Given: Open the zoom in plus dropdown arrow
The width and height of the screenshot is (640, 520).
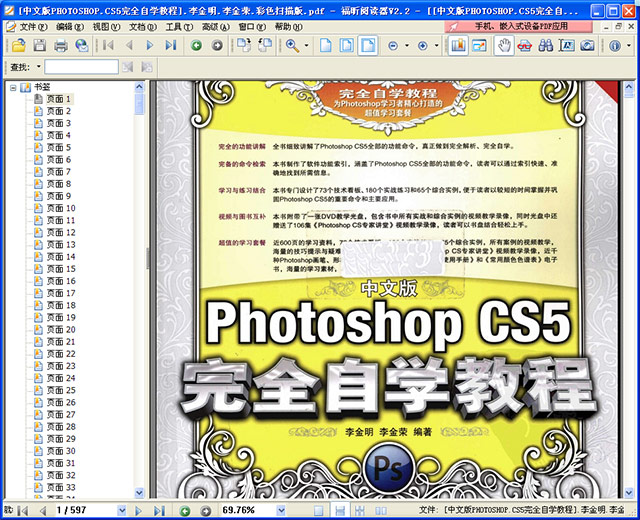Looking at the screenshot, I should click(436, 45).
